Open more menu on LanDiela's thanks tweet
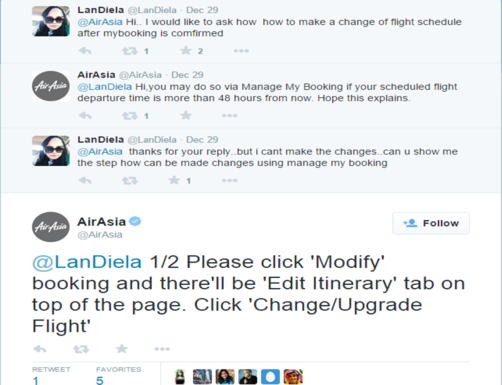502x385 pixels. click(230, 180)
